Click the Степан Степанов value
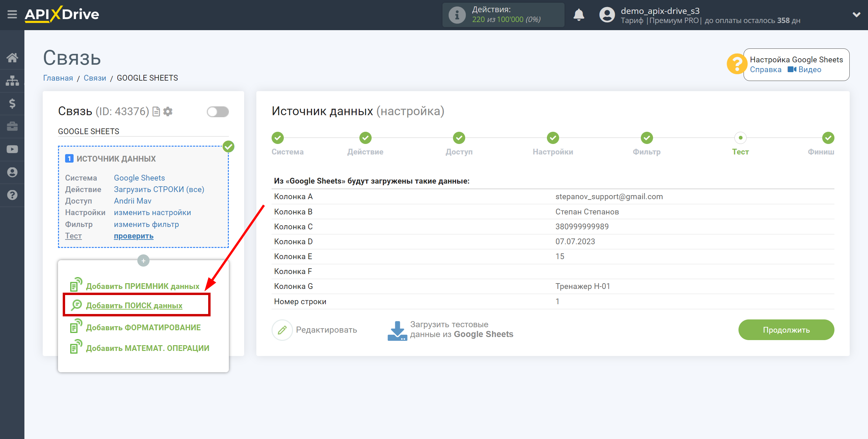868x439 pixels. click(587, 212)
